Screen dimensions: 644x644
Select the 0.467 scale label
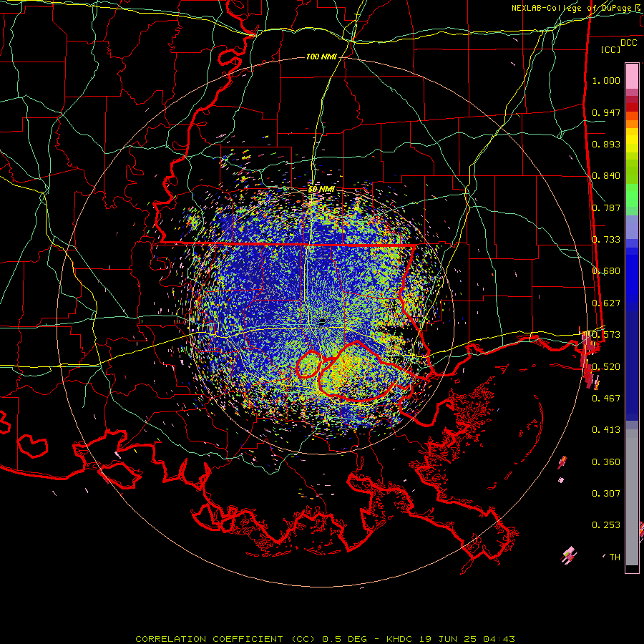coord(606,398)
